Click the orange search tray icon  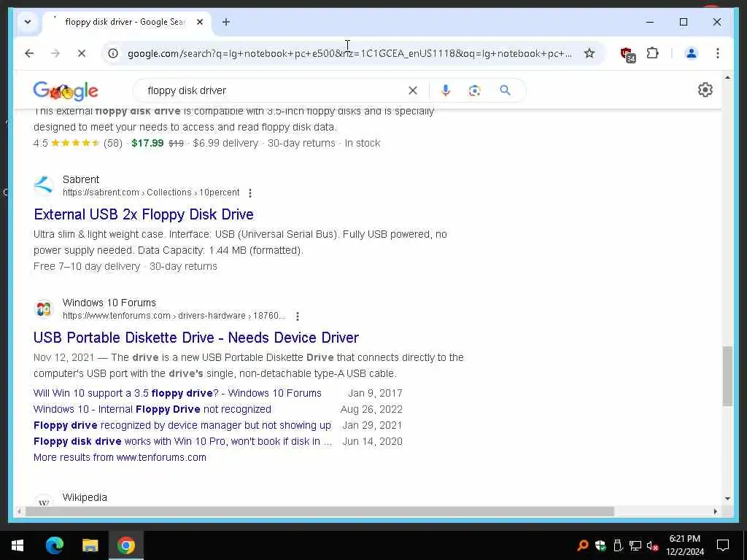[583, 545]
